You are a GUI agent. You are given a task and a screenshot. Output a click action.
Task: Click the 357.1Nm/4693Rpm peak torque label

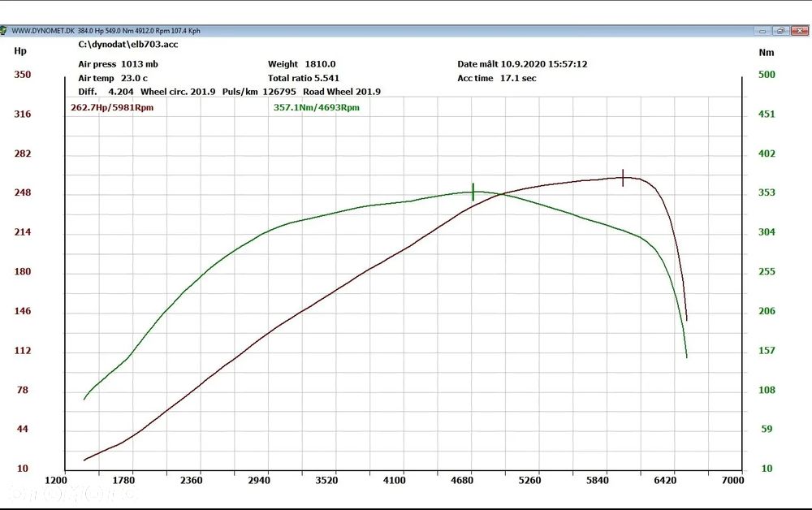point(317,108)
